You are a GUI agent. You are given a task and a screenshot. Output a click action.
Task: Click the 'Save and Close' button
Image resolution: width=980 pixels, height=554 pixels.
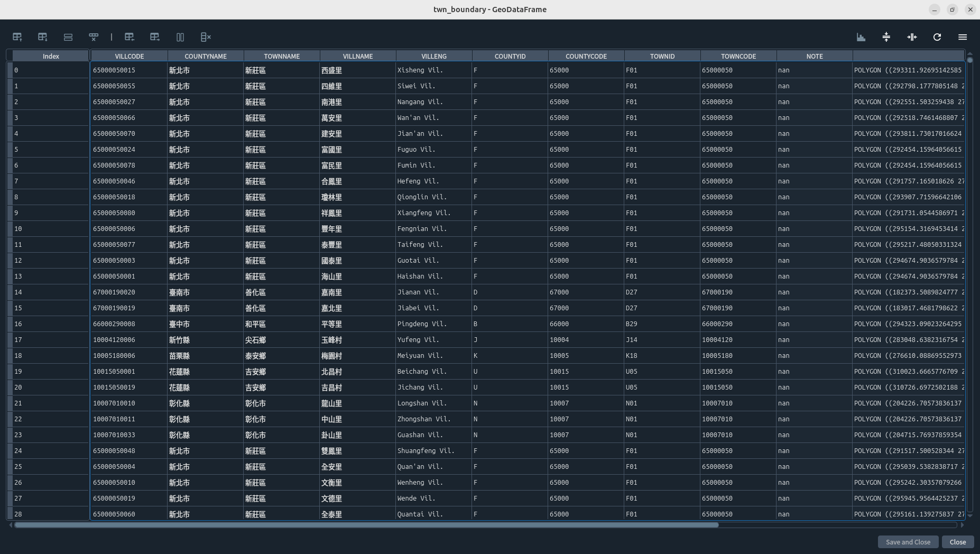908,542
